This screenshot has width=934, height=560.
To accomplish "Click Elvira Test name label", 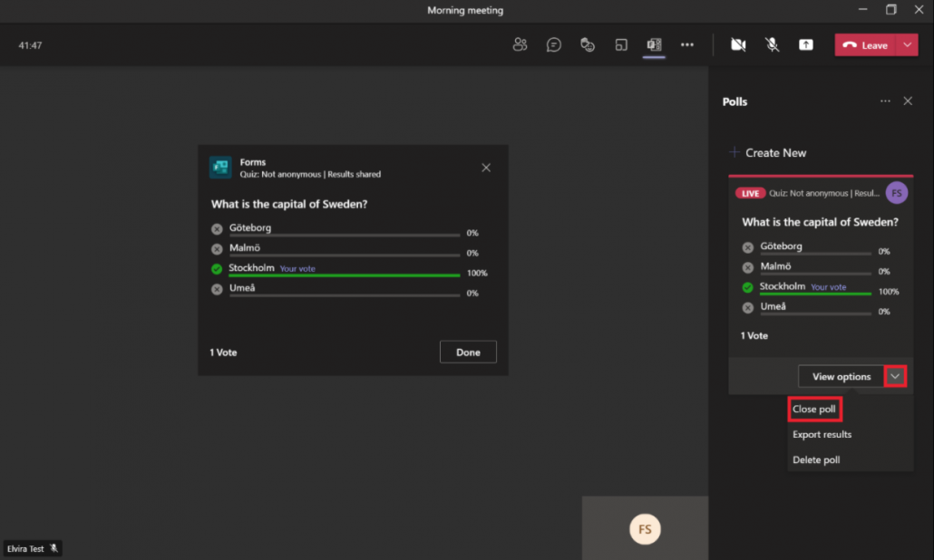I will 25,549.
